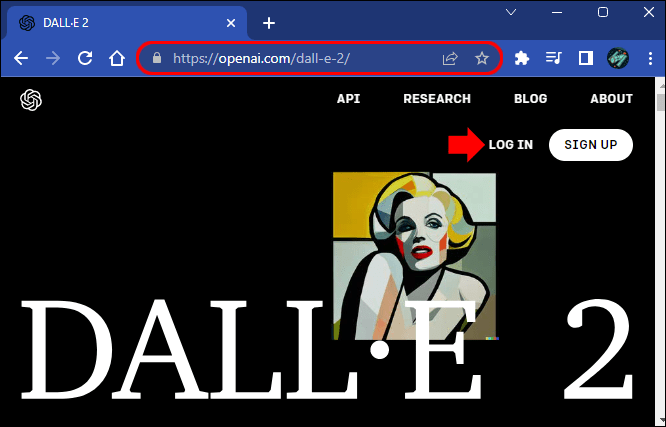Click the browser forward arrow
Screen dimensions: 666x427
coord(53,58)
